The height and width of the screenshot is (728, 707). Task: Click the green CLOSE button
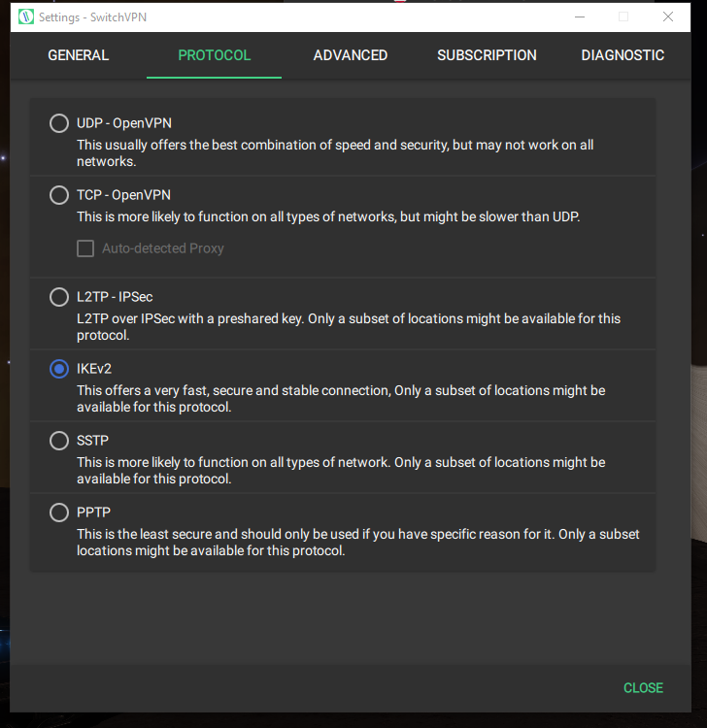[643, 687]
